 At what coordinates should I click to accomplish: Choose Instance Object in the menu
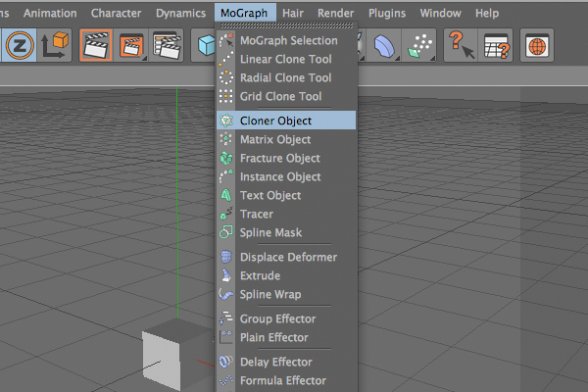pos(286,176)
